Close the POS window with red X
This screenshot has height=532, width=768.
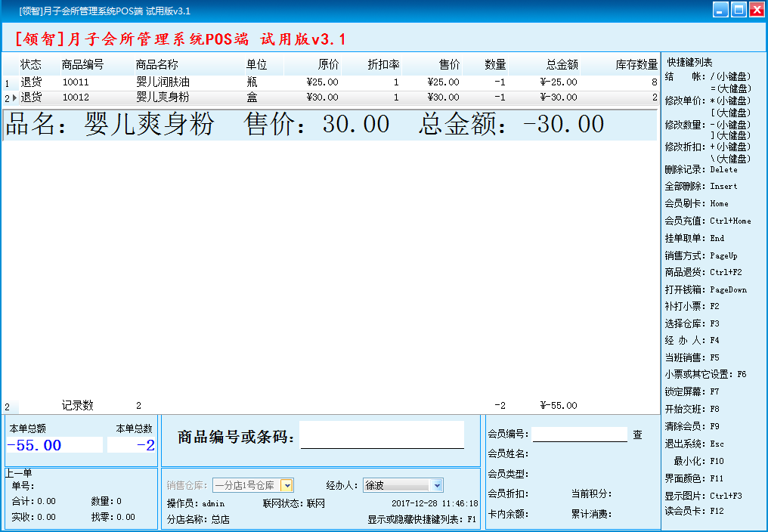(756, 10)
